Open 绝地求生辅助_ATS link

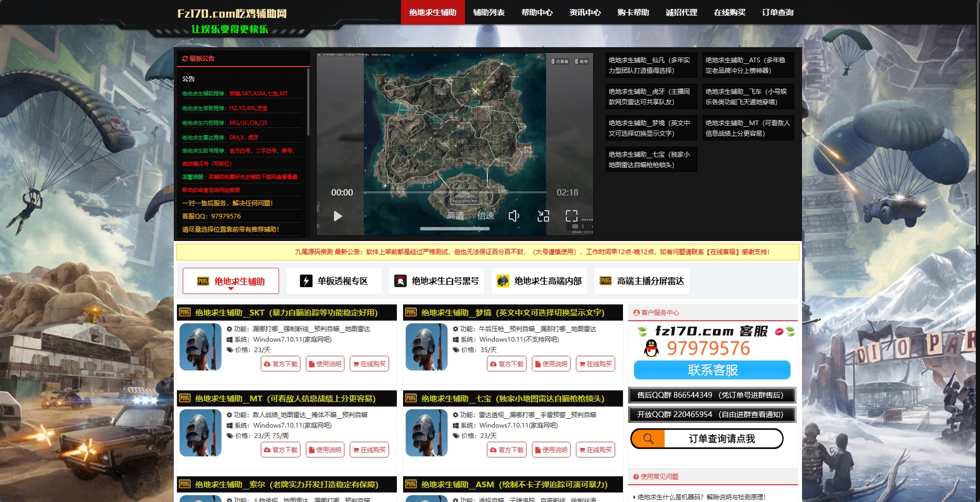pos(748,65)
